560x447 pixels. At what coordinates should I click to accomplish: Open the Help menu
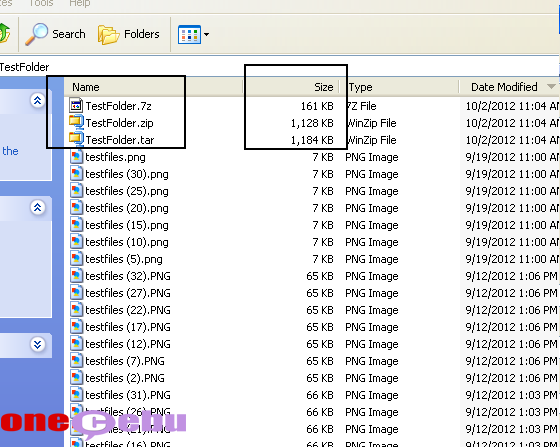pyautogui.click(x=80, y=3)
